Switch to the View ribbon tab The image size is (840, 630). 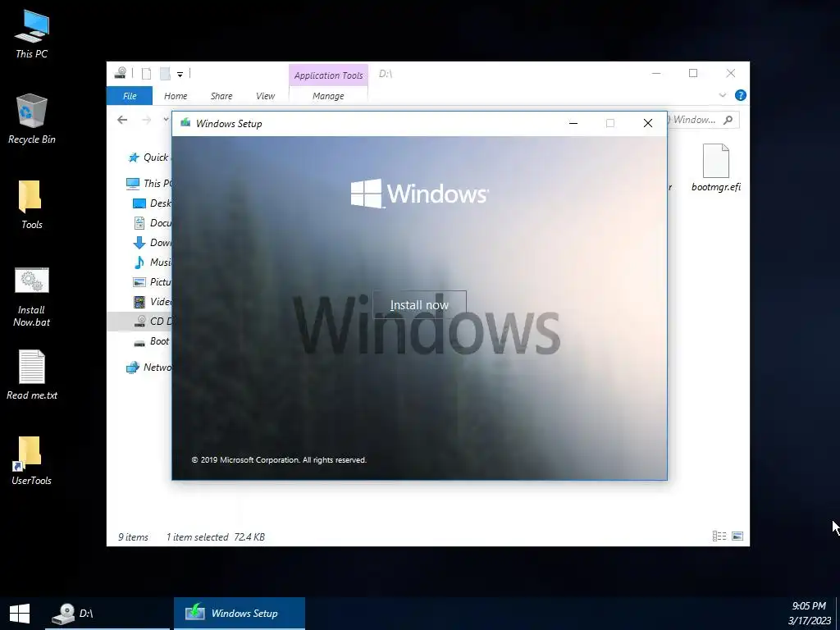tap(265, 96)
